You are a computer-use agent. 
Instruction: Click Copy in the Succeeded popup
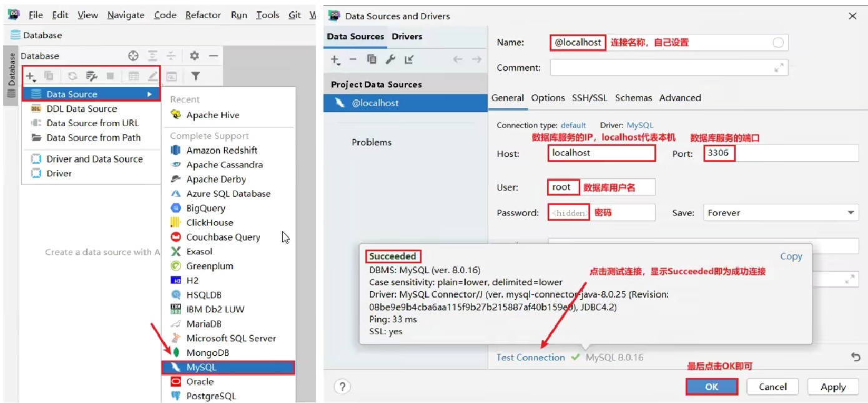791,256
